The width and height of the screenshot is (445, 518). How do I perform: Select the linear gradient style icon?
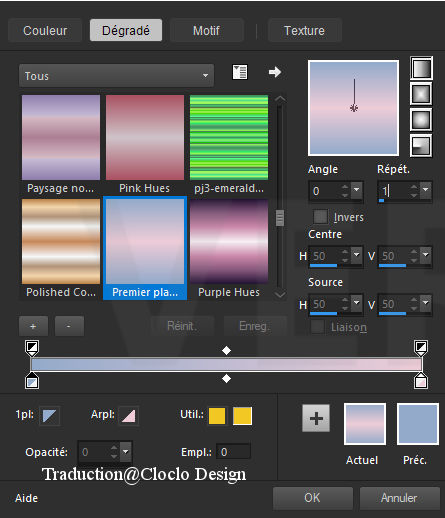coord(421,68)
